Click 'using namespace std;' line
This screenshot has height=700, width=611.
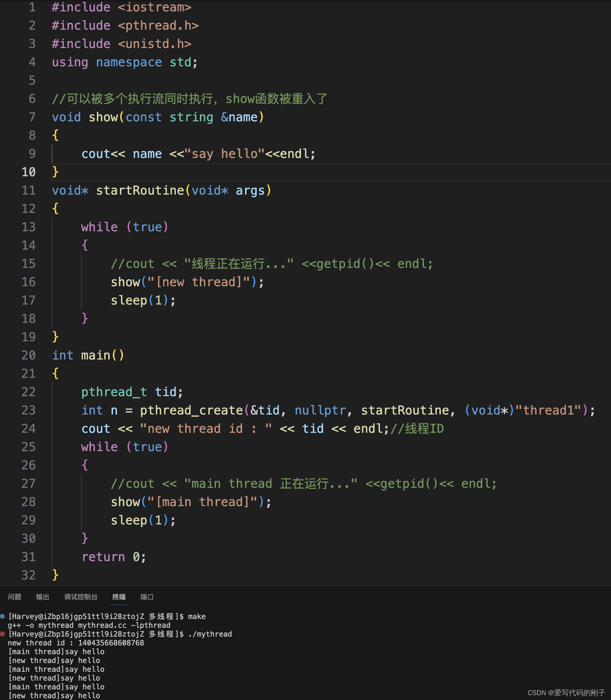(x=125, y=62)
